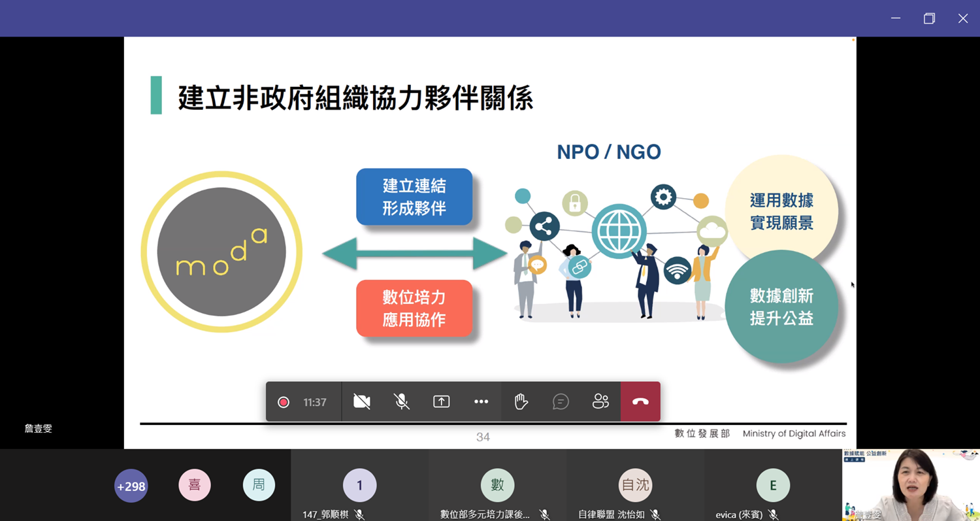Show the participants list
This screenshot has width=980, height=521.
point(600,402)
